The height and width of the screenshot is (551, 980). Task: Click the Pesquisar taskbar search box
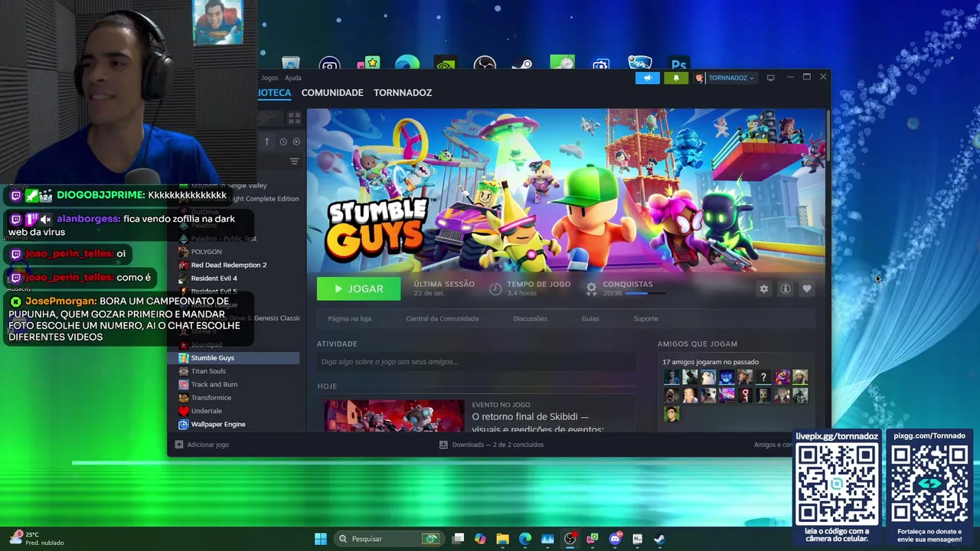(x=389, y=539)
